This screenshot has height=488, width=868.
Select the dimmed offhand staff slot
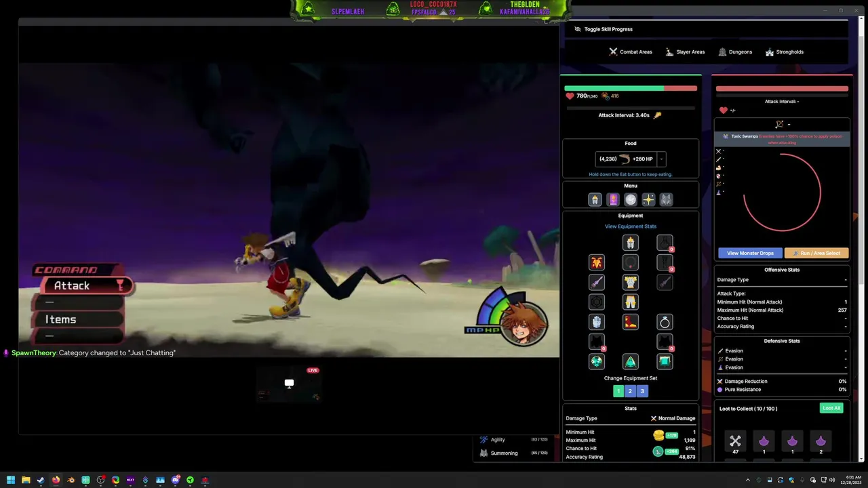point(665,282)
